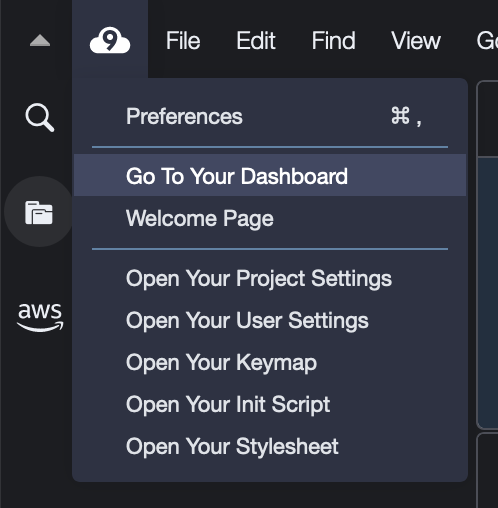Image resolution: width=498 pixels, height=508 pixels.
Task: Open the Environment folders panel icon
Action: 39,212
